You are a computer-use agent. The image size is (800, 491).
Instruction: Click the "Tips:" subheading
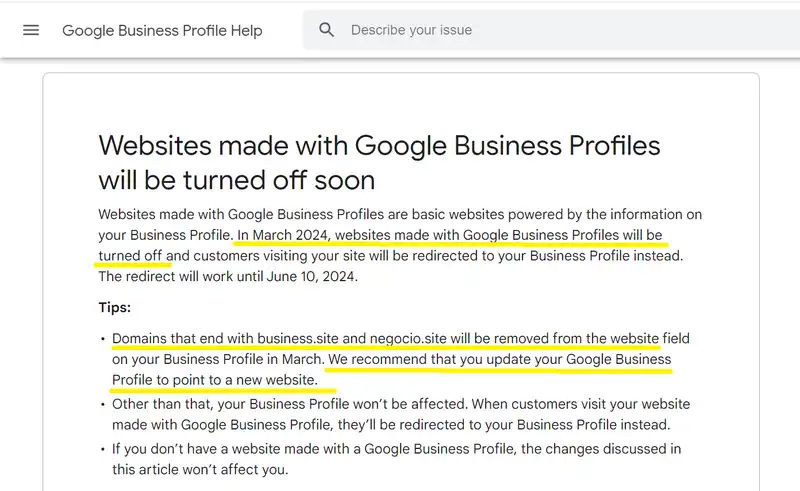click(115, 307)
